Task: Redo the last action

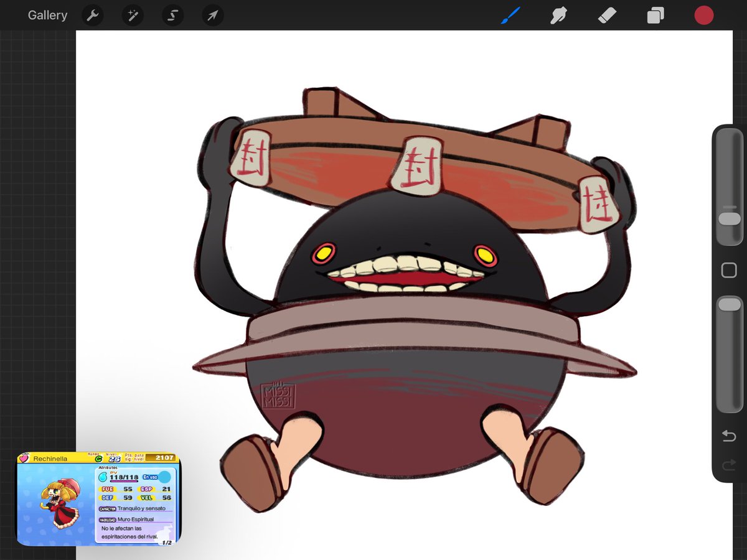Action: click(729, 465)
